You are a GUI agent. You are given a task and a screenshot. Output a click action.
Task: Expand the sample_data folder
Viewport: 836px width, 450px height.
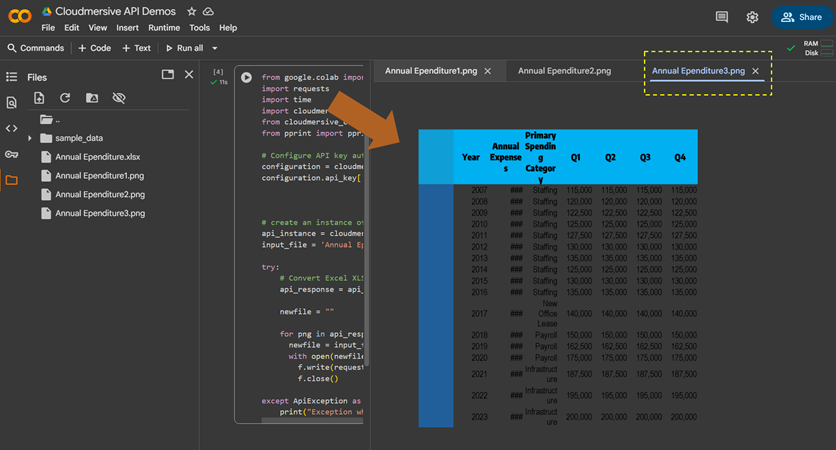click(30, 138)
